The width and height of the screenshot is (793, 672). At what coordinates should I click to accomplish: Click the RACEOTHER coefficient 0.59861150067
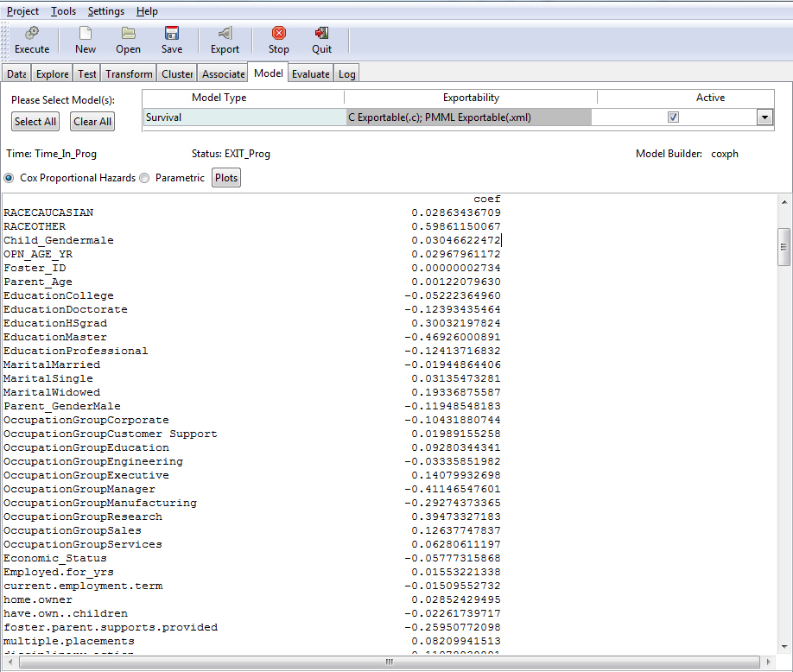click(x=455, y=226)
